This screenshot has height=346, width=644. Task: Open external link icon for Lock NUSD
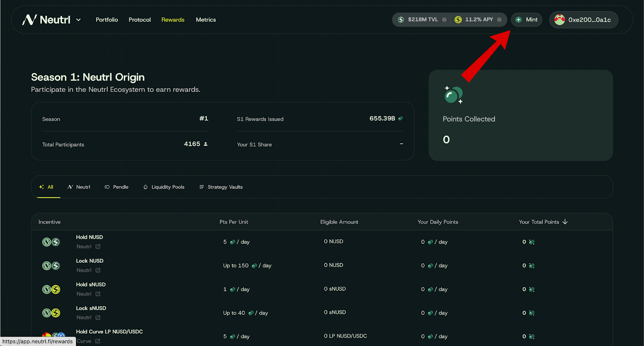(98, 270)
